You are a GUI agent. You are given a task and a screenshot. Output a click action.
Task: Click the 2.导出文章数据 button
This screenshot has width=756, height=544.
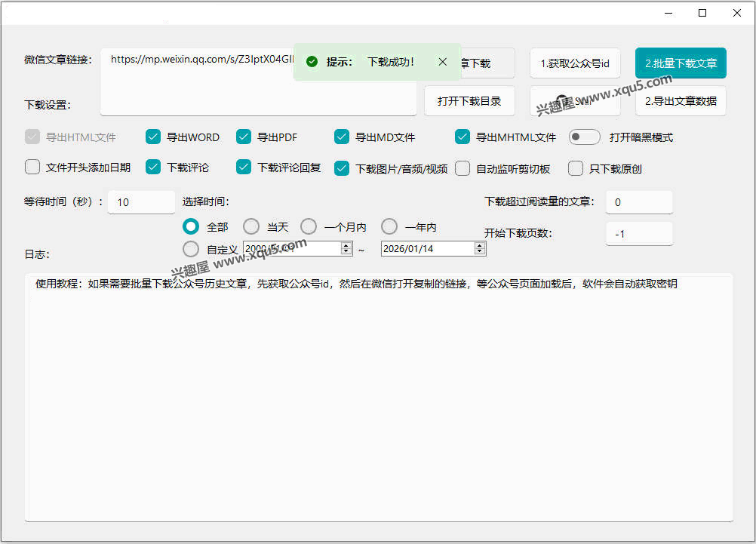681,101
